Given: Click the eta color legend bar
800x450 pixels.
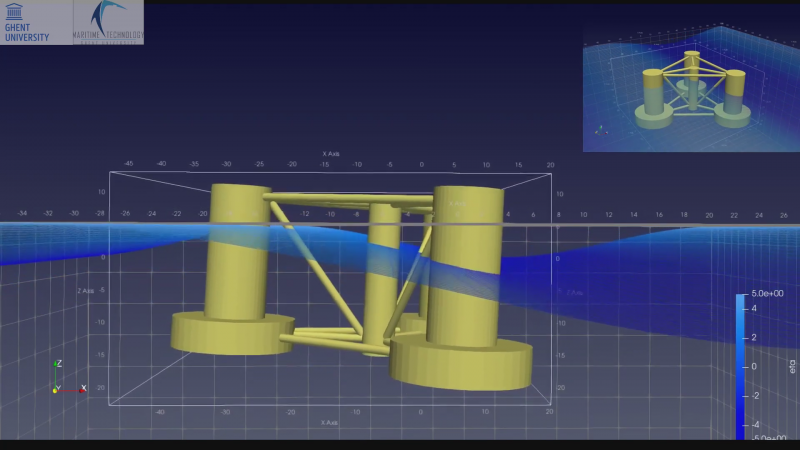Looking at the screenshot, I should click(x=741, y=365).
